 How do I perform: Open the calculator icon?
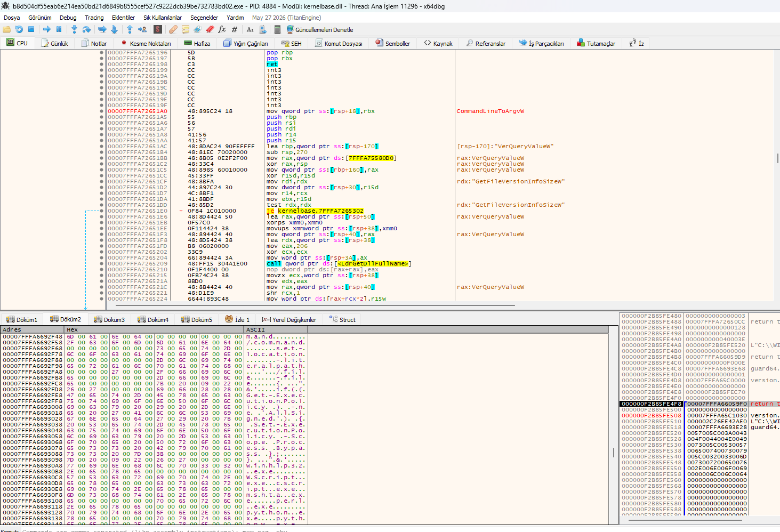277,29
